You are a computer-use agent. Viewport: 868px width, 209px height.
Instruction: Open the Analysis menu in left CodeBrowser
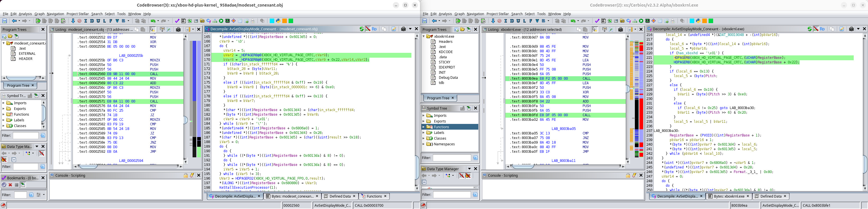tap(25, 14)
